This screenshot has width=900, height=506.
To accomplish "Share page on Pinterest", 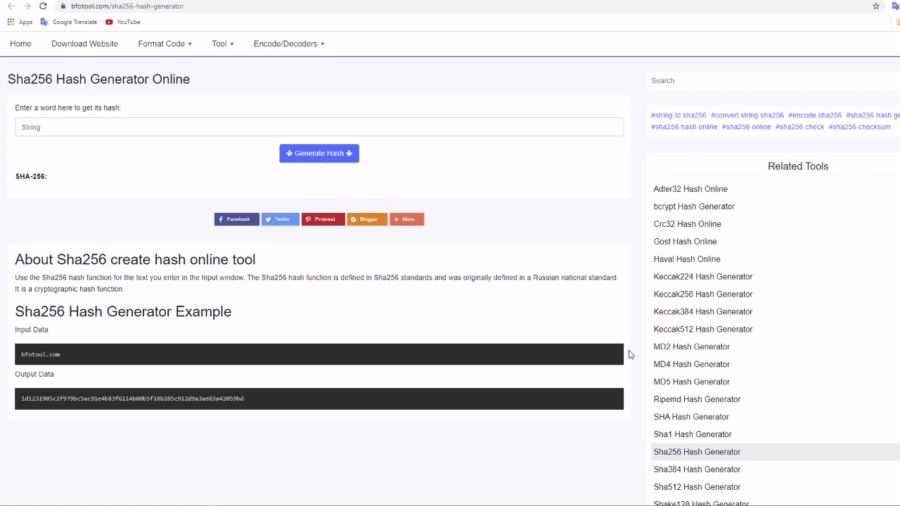I will 323,219.
